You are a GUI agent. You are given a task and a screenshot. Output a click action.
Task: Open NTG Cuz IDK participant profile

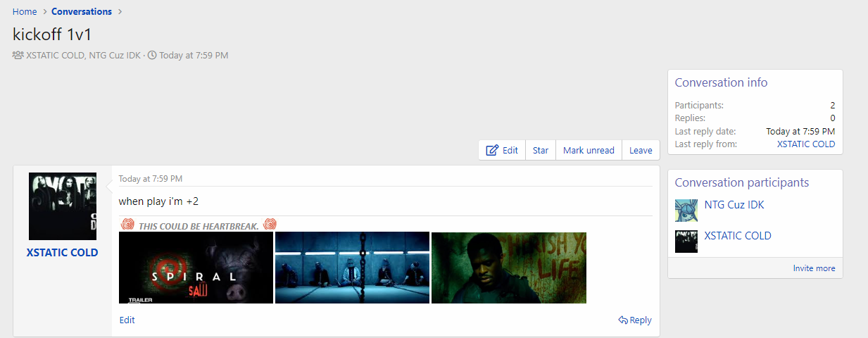pyautogui.click(x=734, y=205)
